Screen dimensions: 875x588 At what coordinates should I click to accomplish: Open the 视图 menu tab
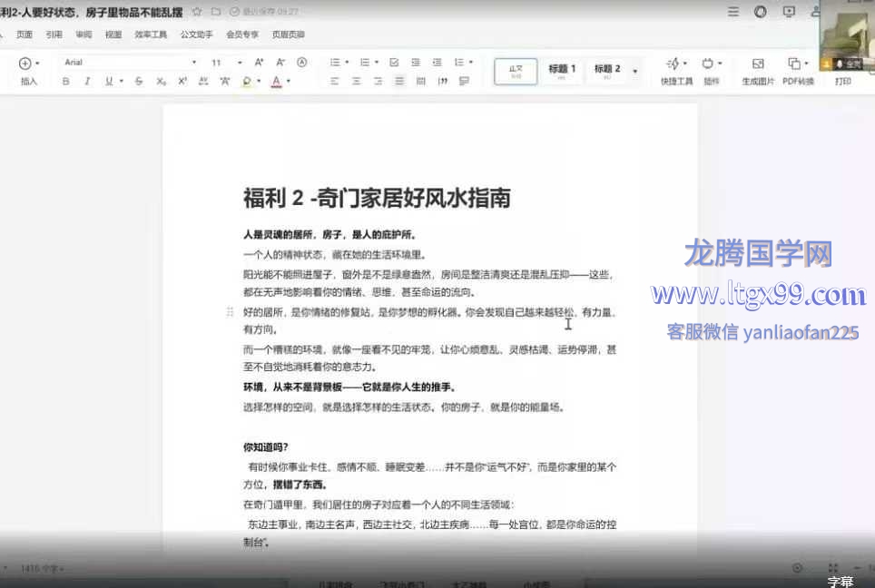113,34
